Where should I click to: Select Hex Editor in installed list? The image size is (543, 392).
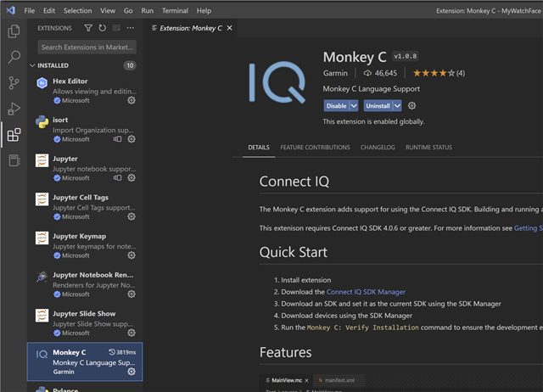click(x=85, y=91)
